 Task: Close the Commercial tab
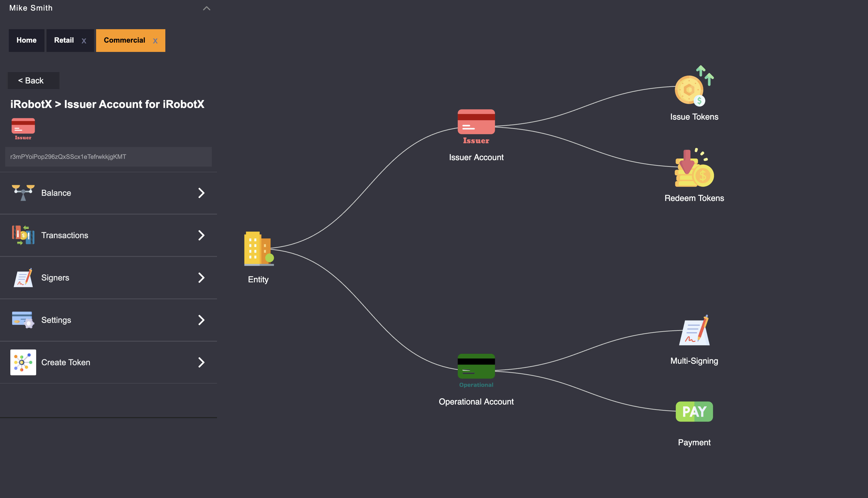click(155, 41)
